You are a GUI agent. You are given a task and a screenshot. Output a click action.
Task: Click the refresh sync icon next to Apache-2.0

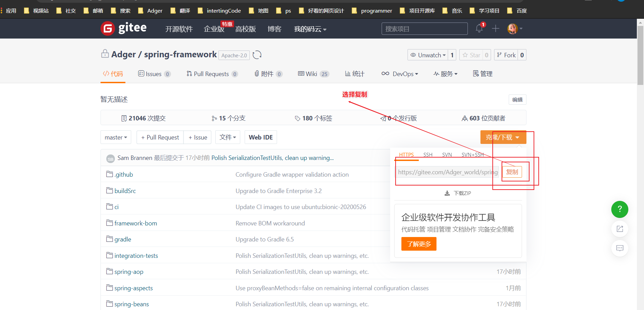257,55
